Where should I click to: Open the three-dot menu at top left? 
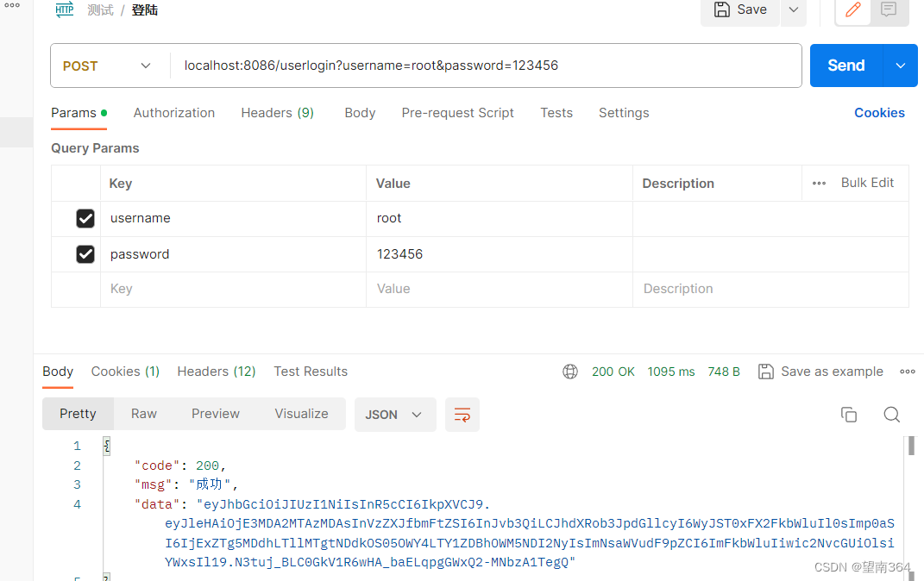tap(12, 5)
